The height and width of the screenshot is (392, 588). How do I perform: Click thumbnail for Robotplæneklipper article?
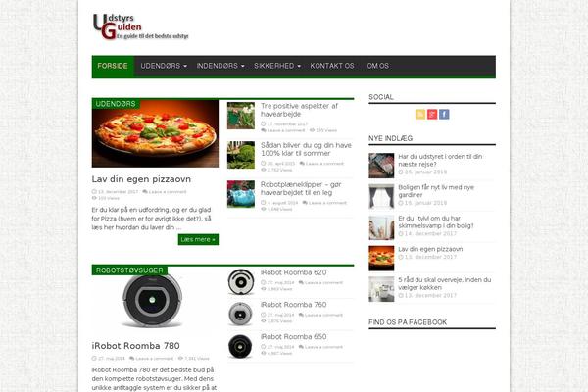pos(241,194)
